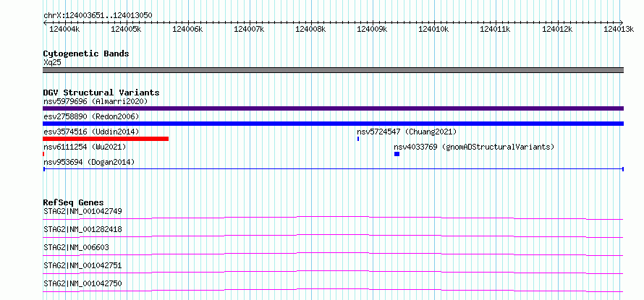Select the dark purple nsv5979696 variant bar
Image resolution: width=644 pixels, height=300 pixels.
point(333,108)
